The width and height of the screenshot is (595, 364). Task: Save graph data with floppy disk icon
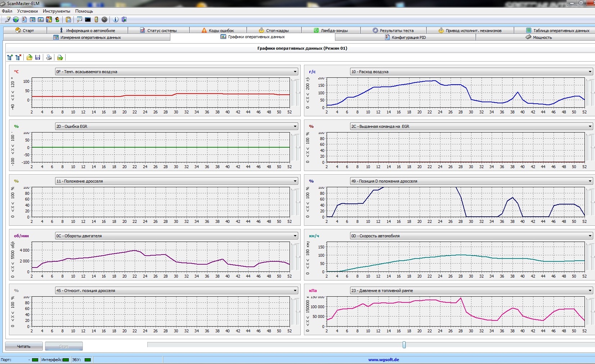(37, 57)
